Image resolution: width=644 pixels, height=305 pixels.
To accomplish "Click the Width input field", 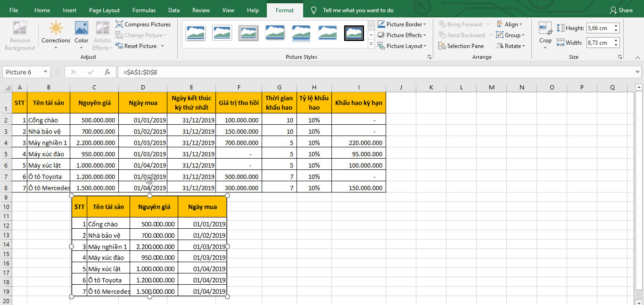I will click(x=598, y=43).
